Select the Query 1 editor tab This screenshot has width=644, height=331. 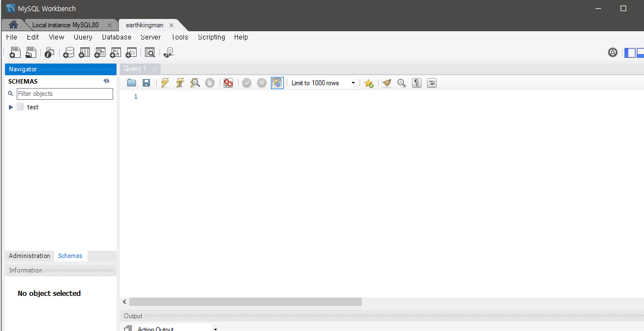[135, 69]
